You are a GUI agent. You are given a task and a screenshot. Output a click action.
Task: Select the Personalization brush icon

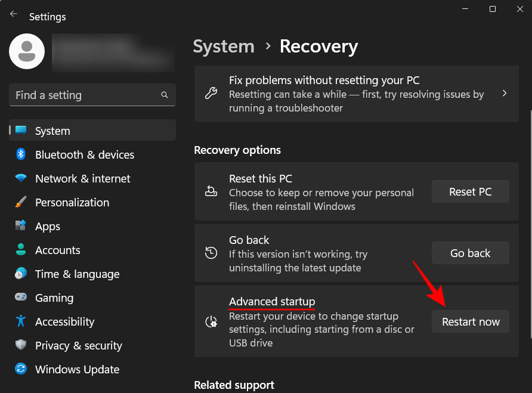click(x=22, y=202)
